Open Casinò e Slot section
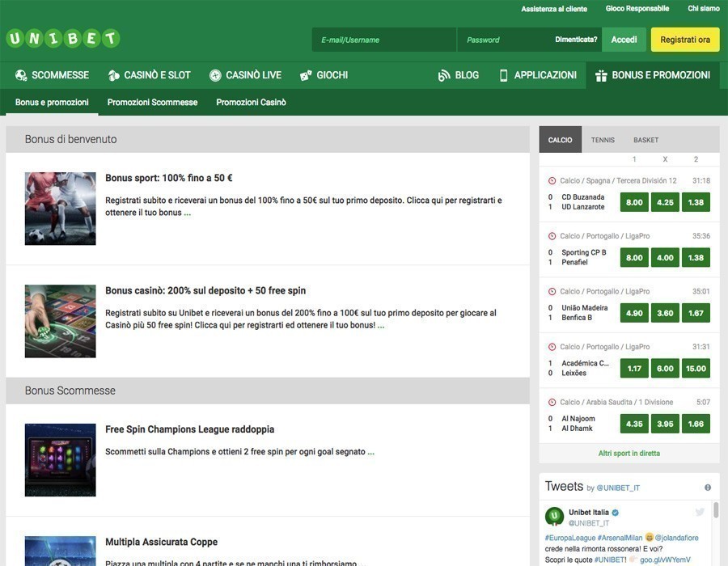 (x=149, y=75)
